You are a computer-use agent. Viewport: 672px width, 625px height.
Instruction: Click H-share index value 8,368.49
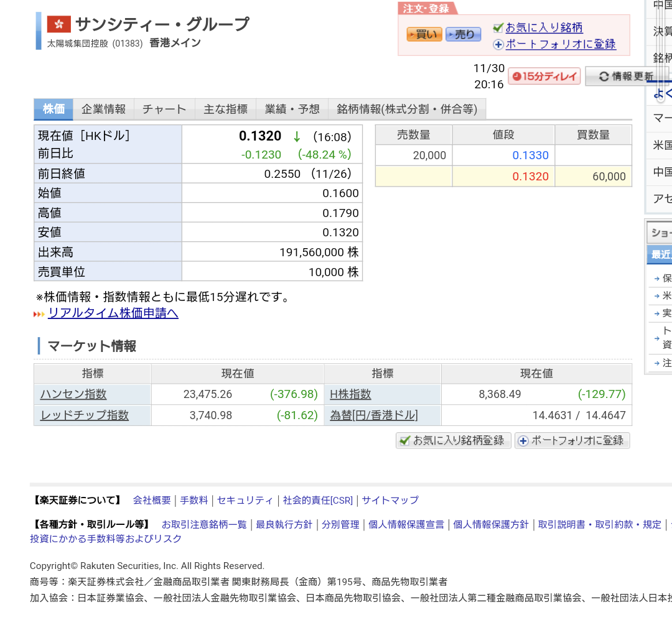click(x=500, y=394)
